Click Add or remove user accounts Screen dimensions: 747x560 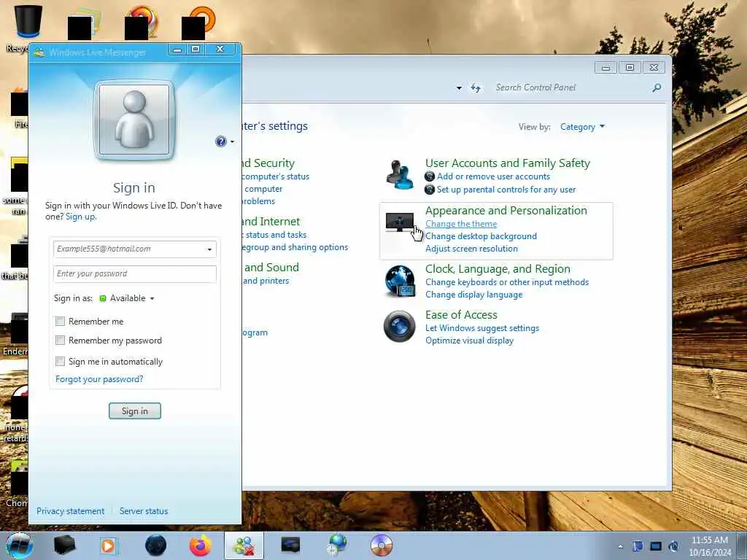coord(493,176)
